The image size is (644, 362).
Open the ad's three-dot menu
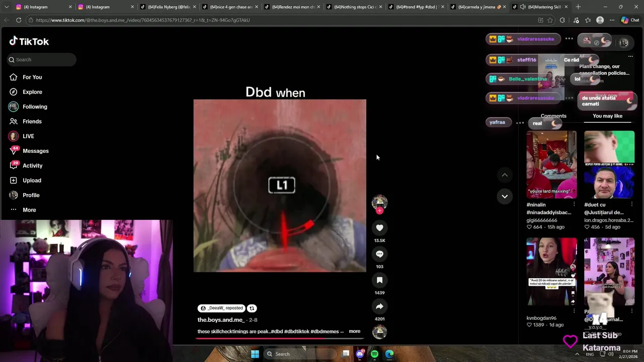coord(630,56)
